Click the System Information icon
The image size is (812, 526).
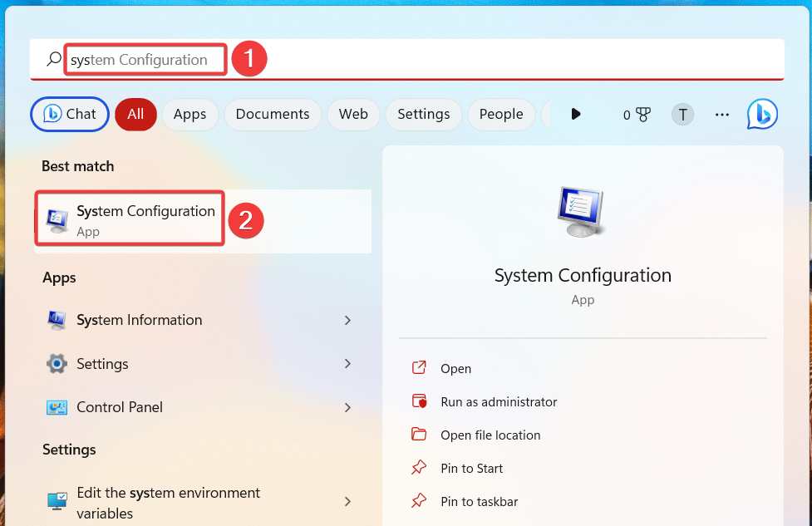coord(57,320)
